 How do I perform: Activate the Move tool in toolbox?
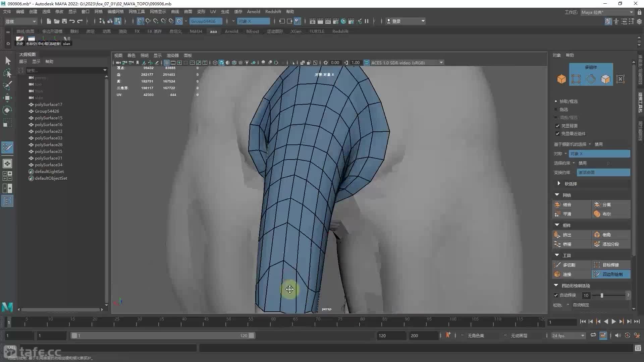7,98
